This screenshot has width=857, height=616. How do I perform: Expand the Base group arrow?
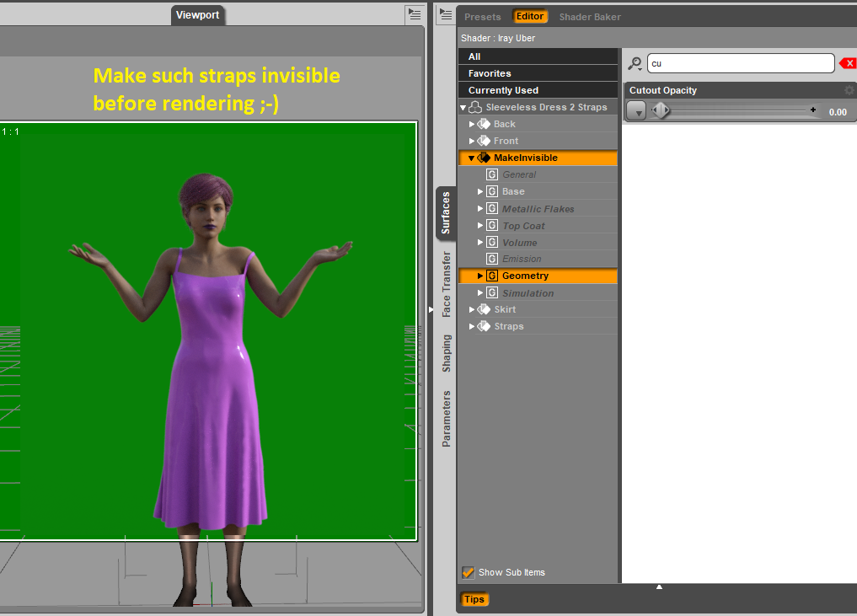click(479, 191)
